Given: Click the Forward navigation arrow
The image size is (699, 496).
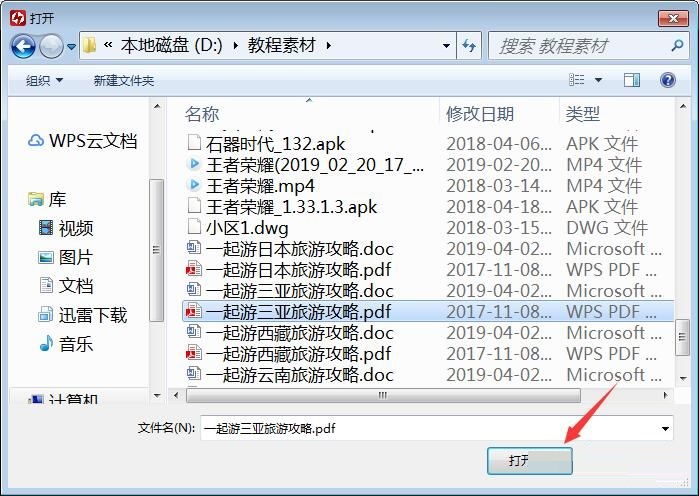Looking at the screenshot, I should (51, 46).
